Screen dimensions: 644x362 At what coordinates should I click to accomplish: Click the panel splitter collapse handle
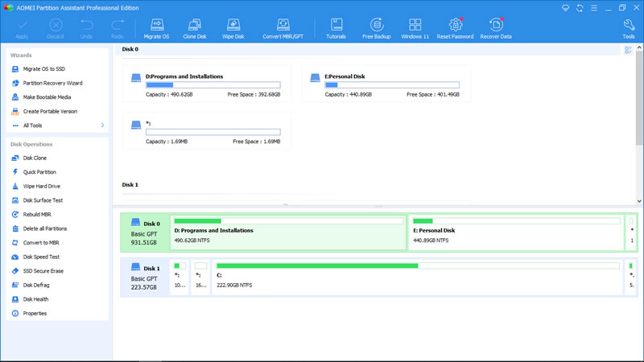[x=378, y=207]
